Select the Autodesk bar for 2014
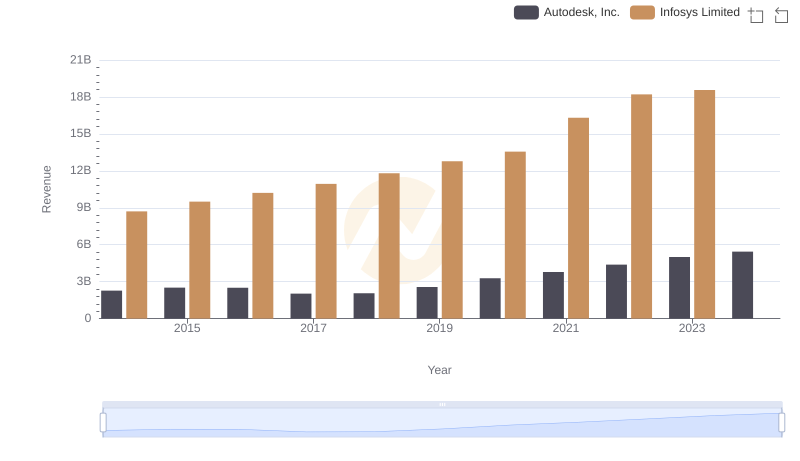 [111, 304]
